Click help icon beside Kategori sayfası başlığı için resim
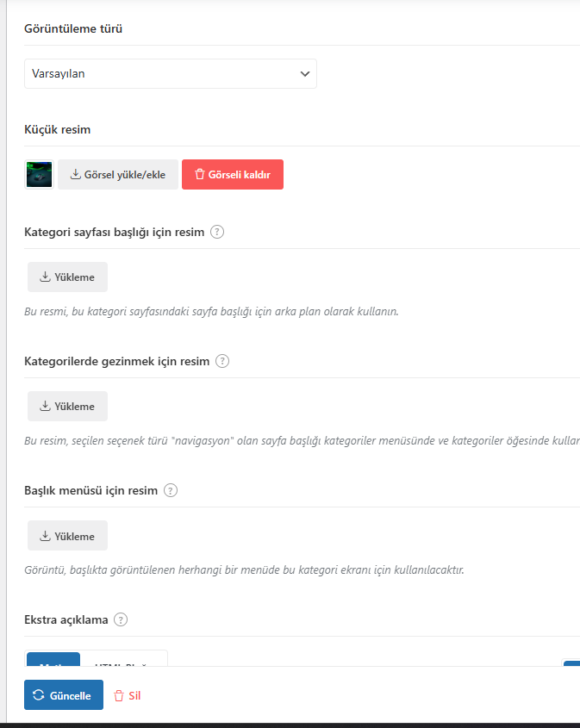Viewport: 580px width, 728px height. (x=217, y=232)
